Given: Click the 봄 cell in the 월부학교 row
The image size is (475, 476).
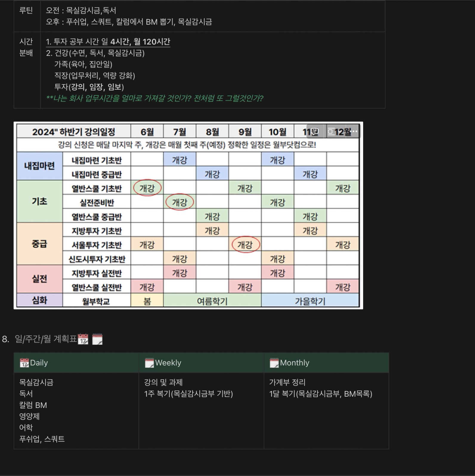Looking at the screenshot, I should (147, 301).
